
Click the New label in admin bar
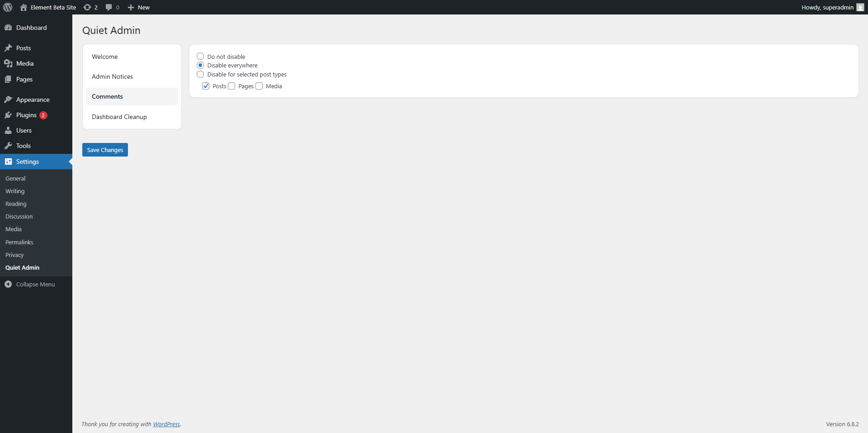144,7
